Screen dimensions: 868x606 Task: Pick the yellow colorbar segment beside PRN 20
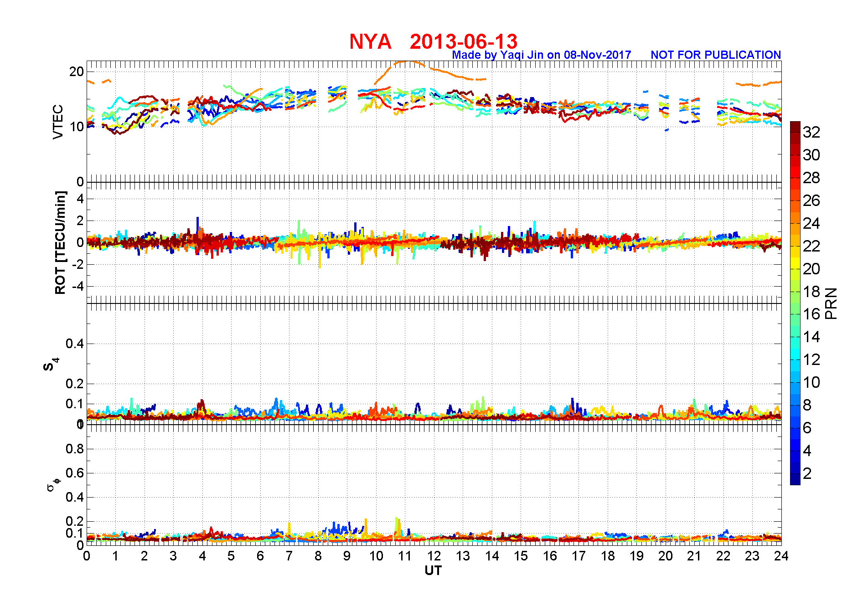795,263
